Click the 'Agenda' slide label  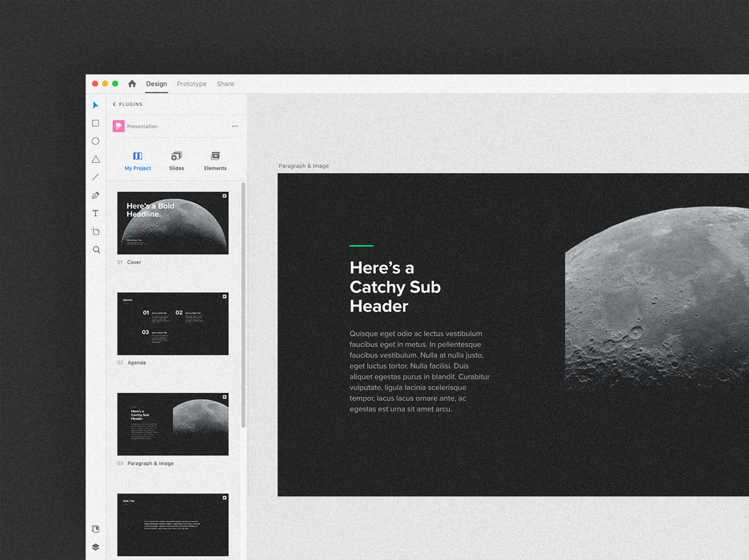point(136,363)
